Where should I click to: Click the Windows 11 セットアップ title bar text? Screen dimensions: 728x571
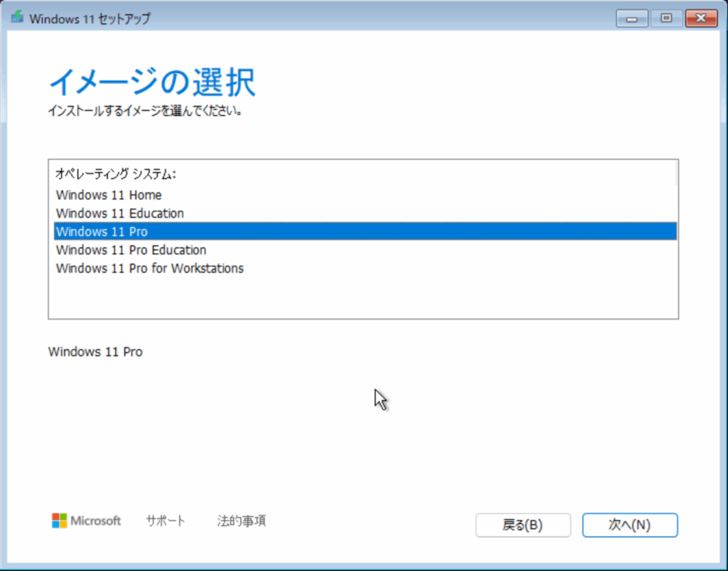90,18
